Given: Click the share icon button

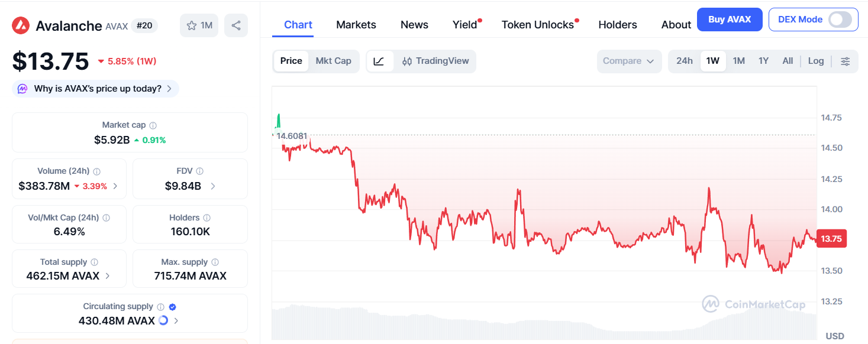Looking at the screenshot, I should pyautogui.click(x=236, y=25).
